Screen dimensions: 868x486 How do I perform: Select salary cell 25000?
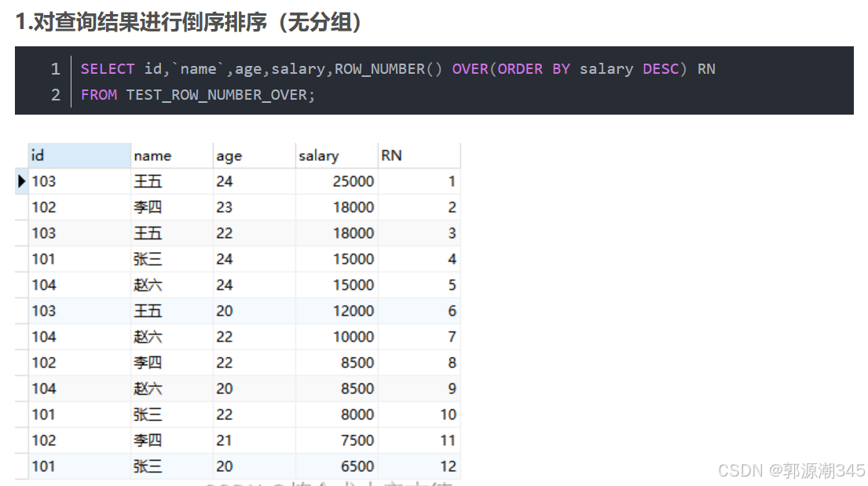click(x=336, y=181)
